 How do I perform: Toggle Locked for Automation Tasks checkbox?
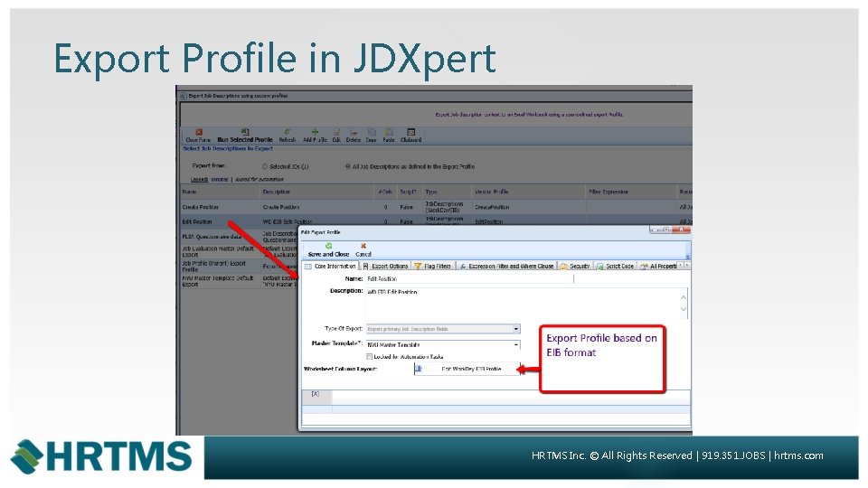coord(369,357)
